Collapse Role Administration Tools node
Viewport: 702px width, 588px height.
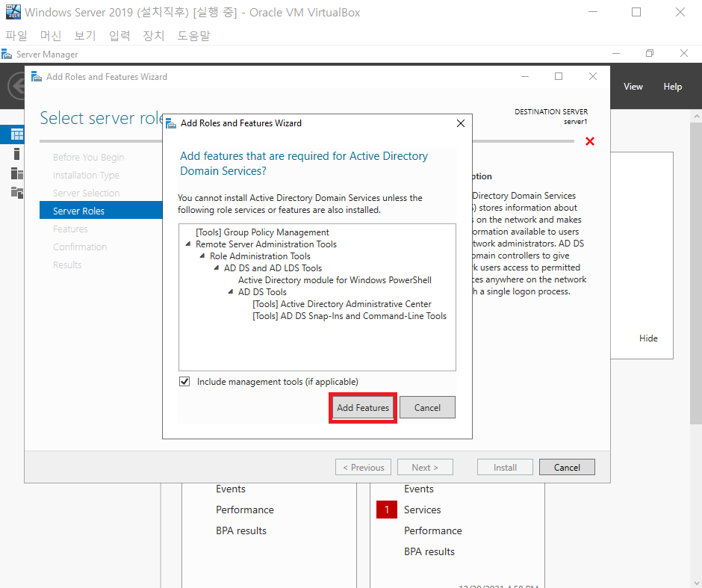click(202, 256)
